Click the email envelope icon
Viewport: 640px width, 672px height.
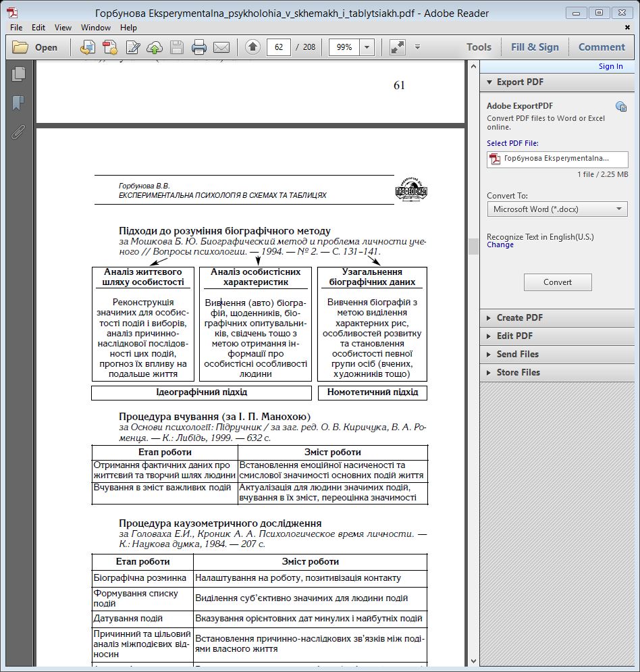pyautogui.click(x=221, y=47)
